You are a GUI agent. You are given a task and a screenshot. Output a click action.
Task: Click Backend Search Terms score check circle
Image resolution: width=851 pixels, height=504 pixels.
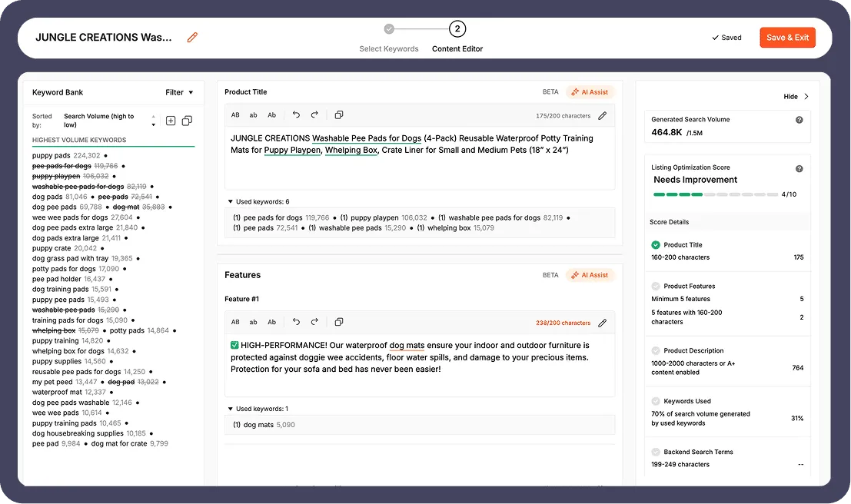656,452
